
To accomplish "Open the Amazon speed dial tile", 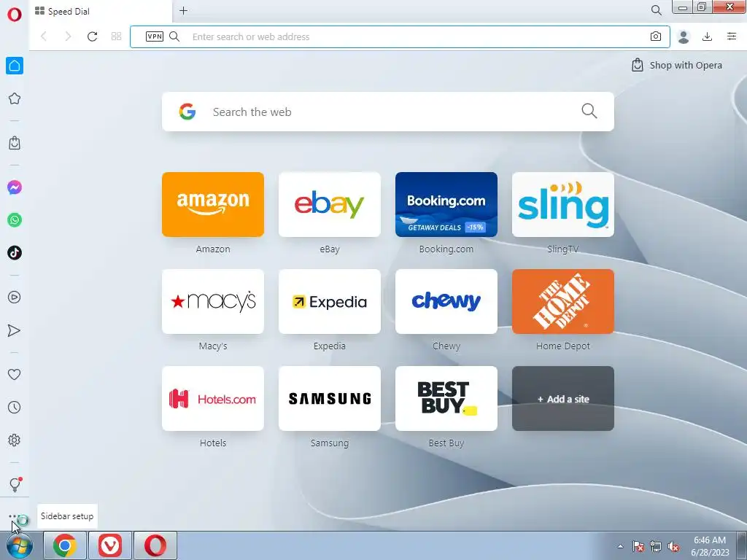I will pos(213,205).
